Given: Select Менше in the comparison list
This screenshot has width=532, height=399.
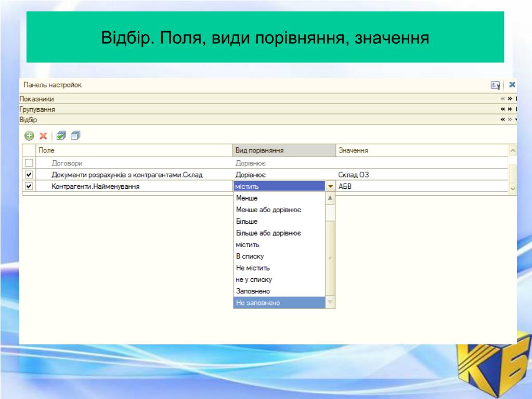Looking at the screenshot, I should (x=279, y=198).
